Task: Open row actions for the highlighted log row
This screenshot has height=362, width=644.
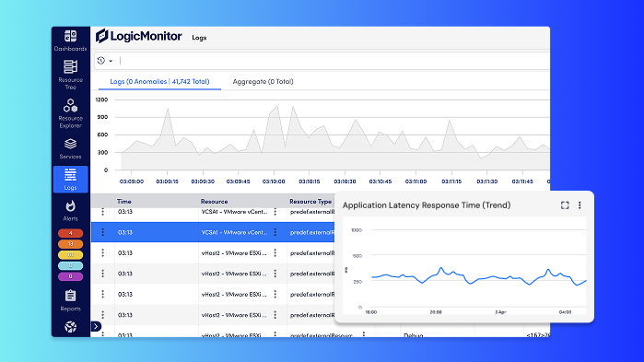Action: tap(102, 232)
